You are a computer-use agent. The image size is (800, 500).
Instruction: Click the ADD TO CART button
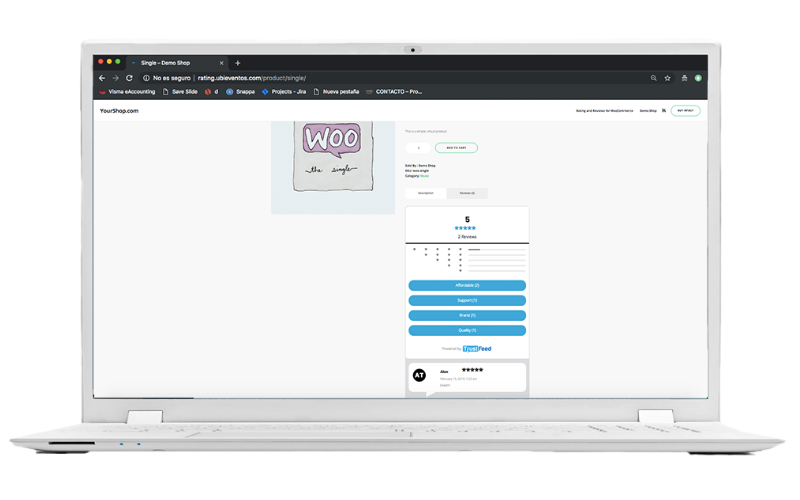(x=456, y=148)
